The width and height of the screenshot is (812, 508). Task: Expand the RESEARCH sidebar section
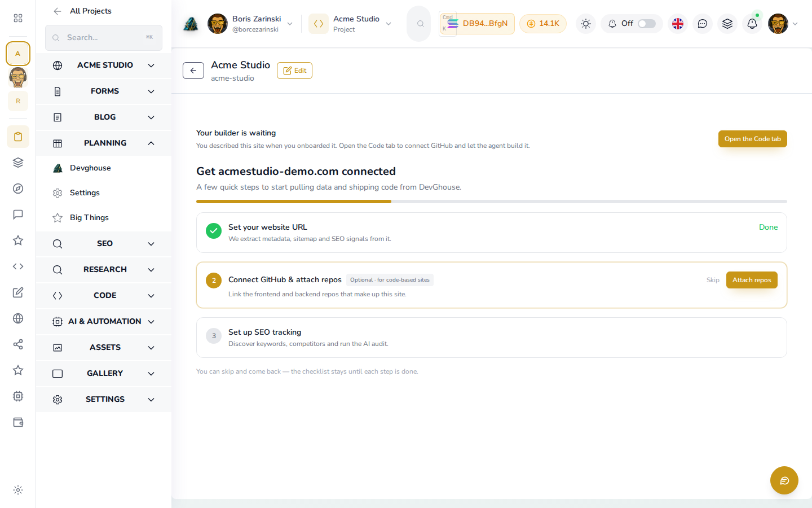point(104,270)
